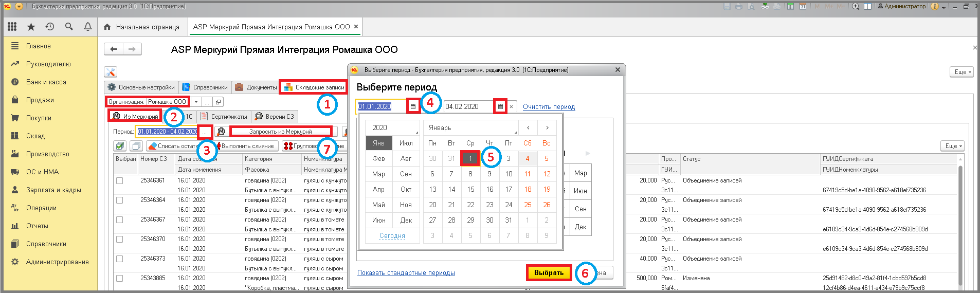Image resolution: width=980 pixels, height=293 pixels.
Task: Open Документы tab
Action: [256, 87]
